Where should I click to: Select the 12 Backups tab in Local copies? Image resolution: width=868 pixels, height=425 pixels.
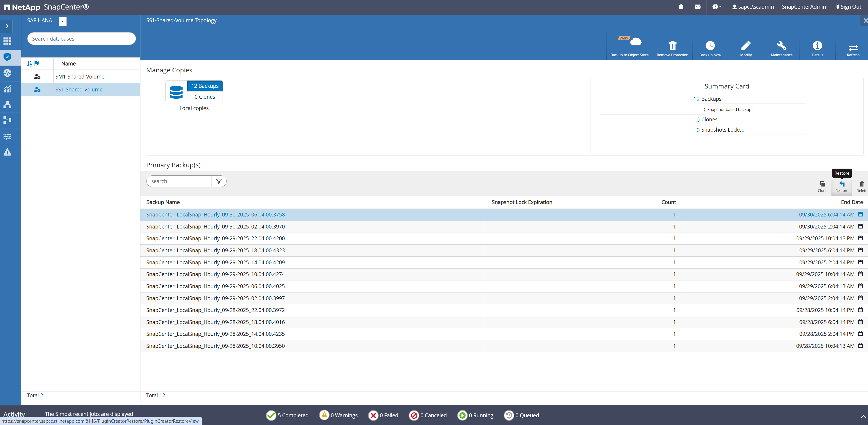pos(205,86)
